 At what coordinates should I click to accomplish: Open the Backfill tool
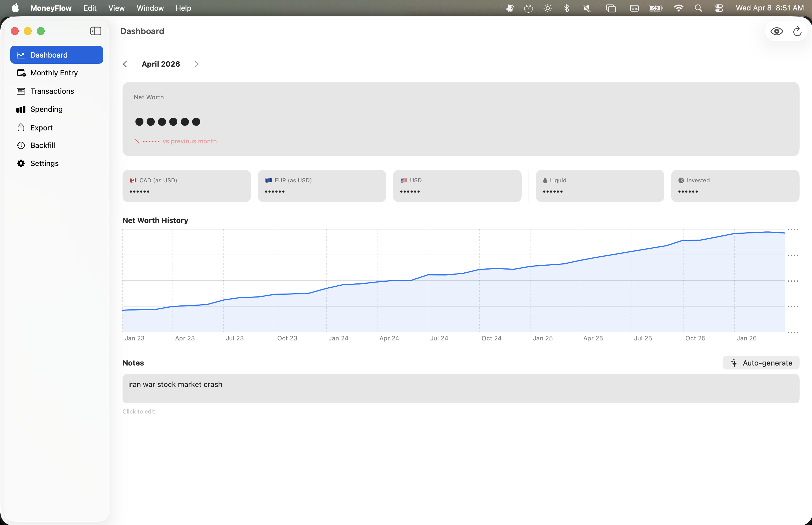click(43, 145)
